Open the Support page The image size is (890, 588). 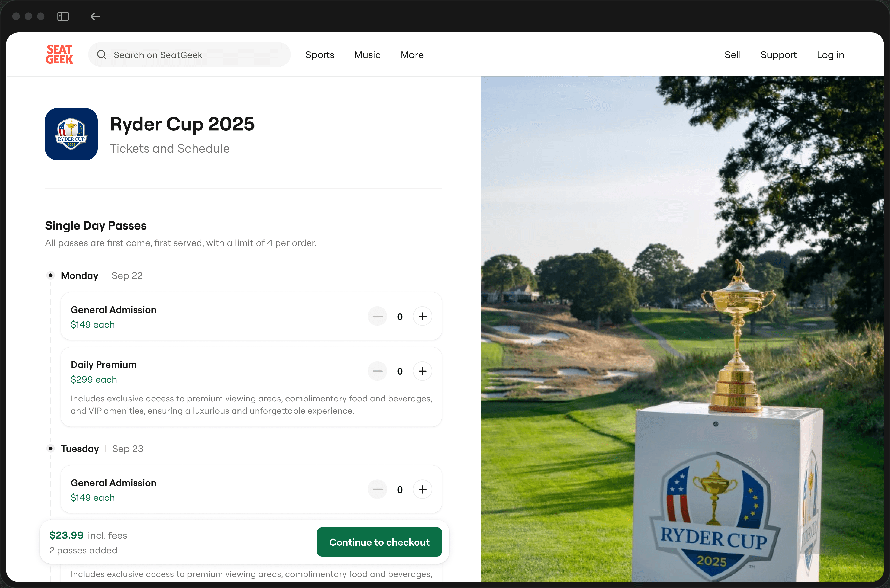coord(778,55)
